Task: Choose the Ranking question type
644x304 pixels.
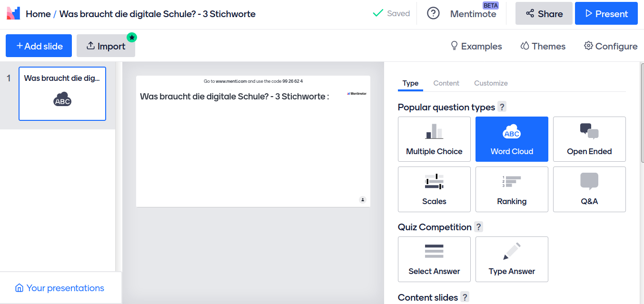Action: (x=512, y=189)
